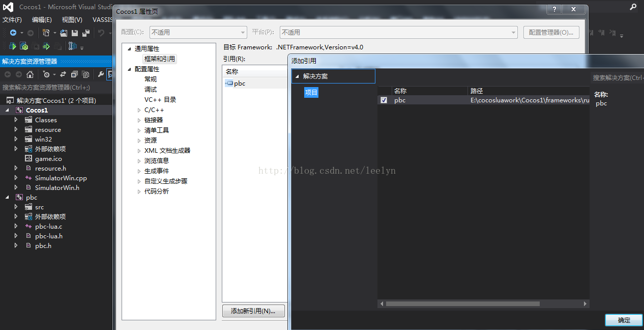Image resolution: width=644 pixels, height=330 pixels.
Task: Click the 名称 column header in Add Reference
Action: [429, 91]
